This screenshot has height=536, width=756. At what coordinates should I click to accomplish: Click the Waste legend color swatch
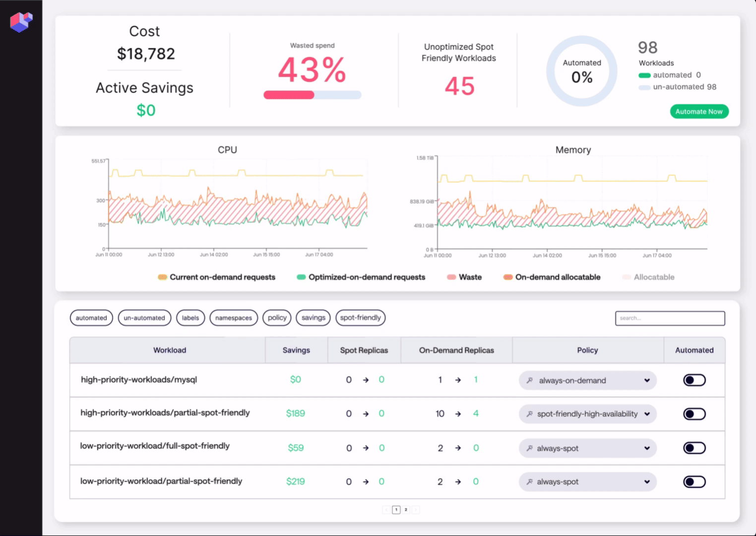point(451,277)
